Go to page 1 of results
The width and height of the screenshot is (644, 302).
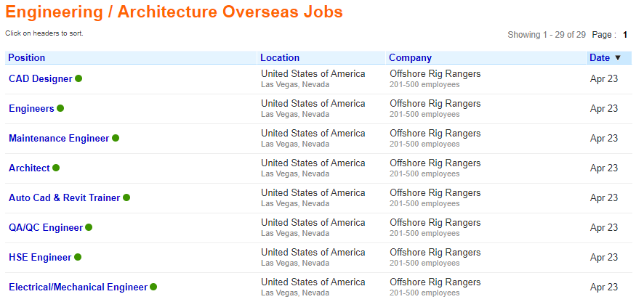[625, 34]
